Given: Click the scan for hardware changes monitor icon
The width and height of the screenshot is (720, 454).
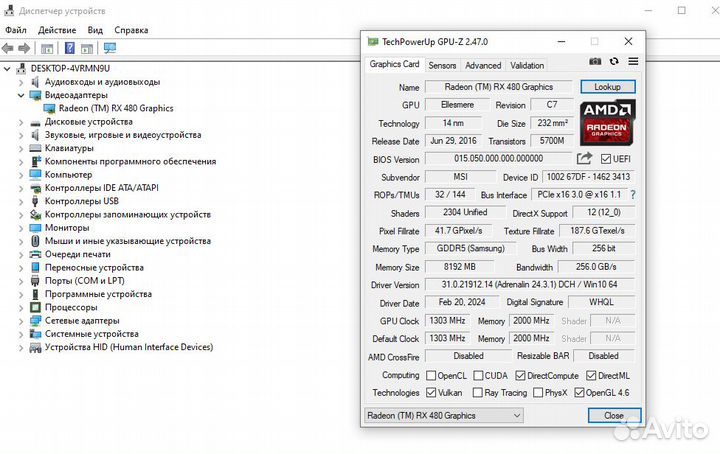Looking at the screenshot, I should point(109,48).
